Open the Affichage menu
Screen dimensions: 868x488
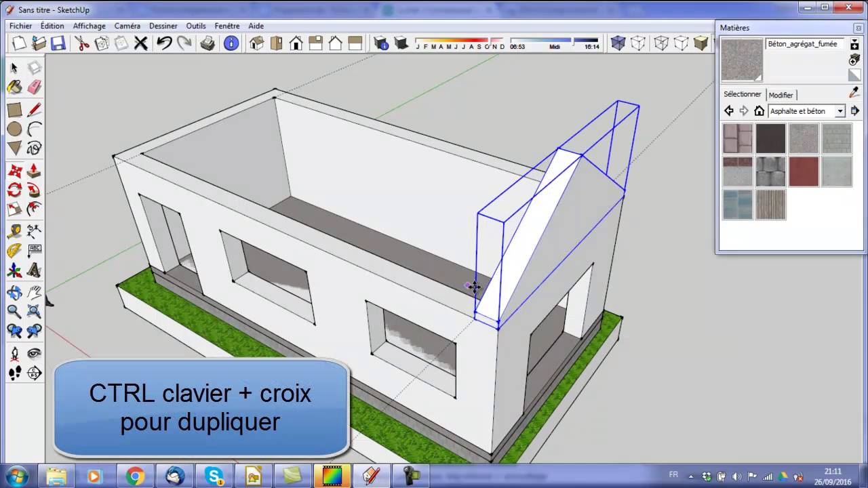89,26
